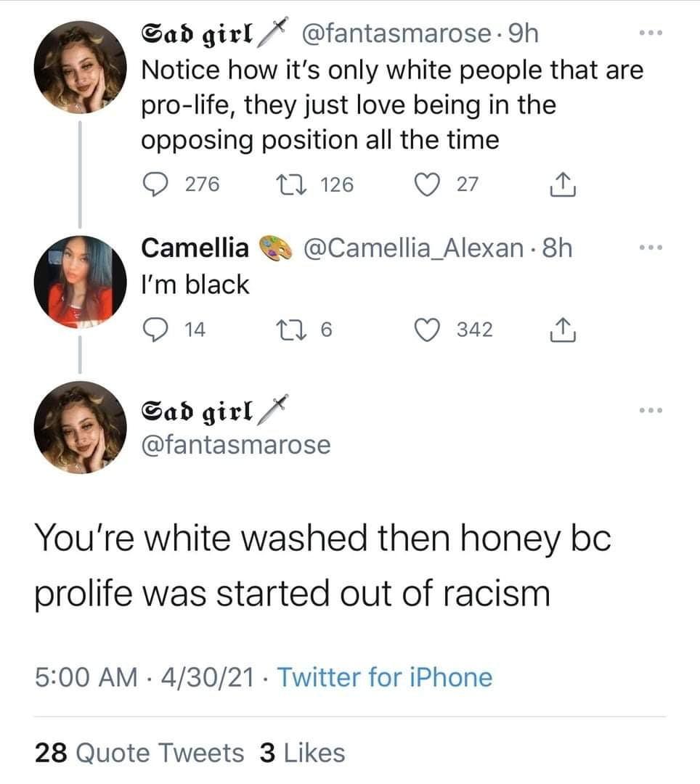View Sad girl's avatar on main tweet
This screenshot has width=700, height=784.
81,427
